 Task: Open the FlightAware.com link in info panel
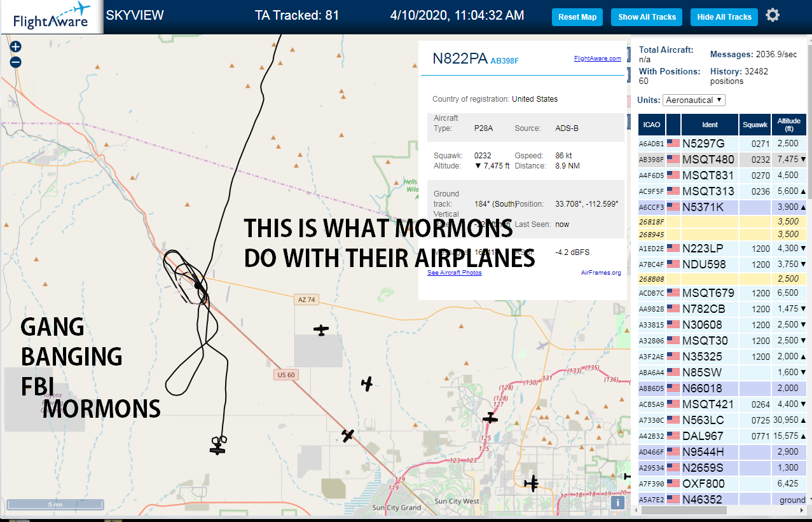(x=598, y=58)
